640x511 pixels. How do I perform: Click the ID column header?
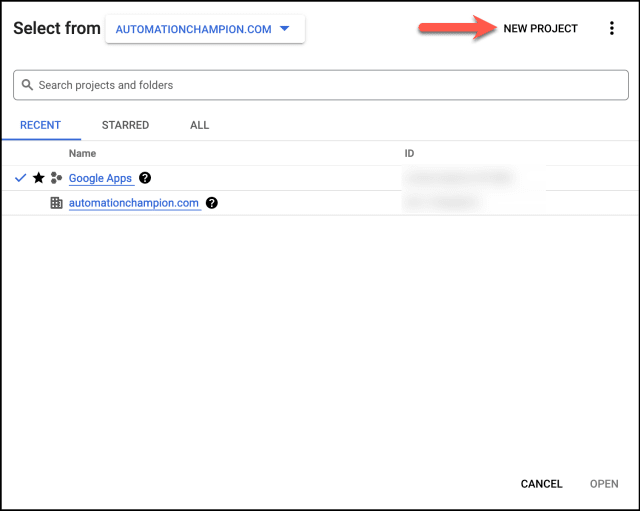[x=409, y=153]
